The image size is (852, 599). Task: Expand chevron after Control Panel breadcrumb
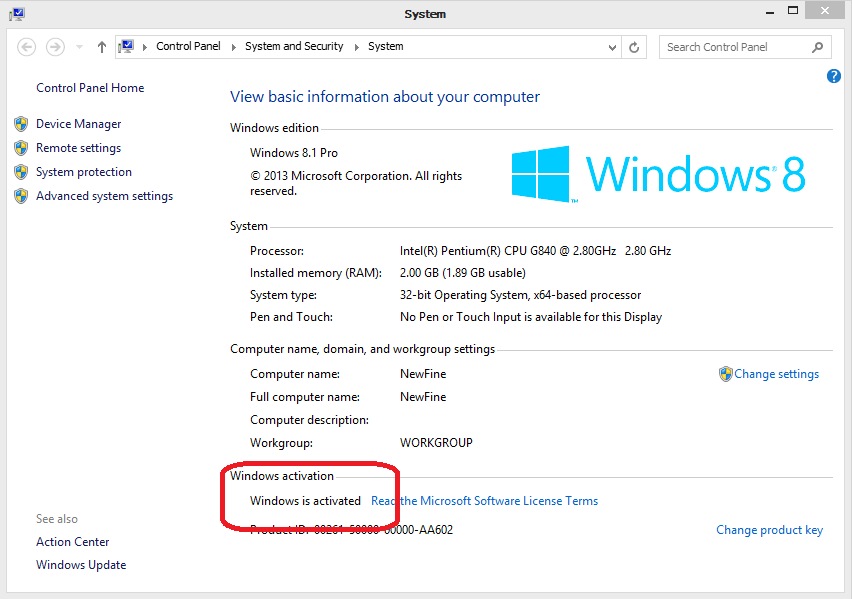tap(233, 47)
